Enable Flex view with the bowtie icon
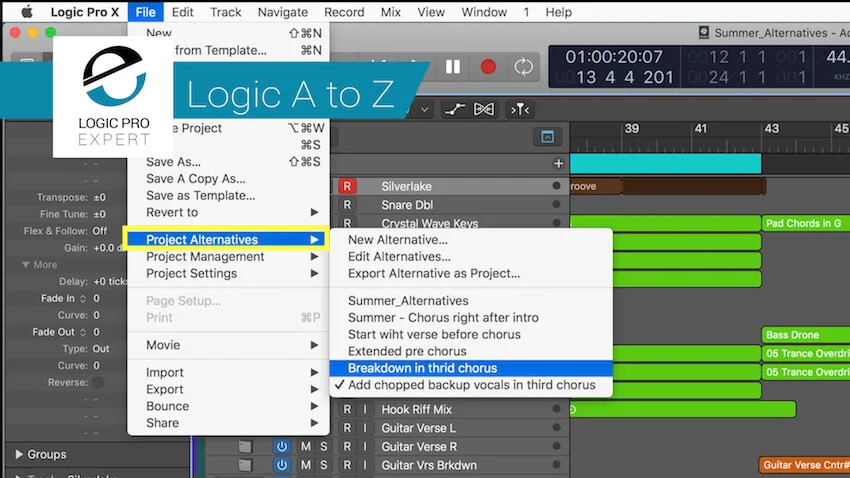This screenshot has width=850, height=478. pyautogui.click(x=484, y=109)
